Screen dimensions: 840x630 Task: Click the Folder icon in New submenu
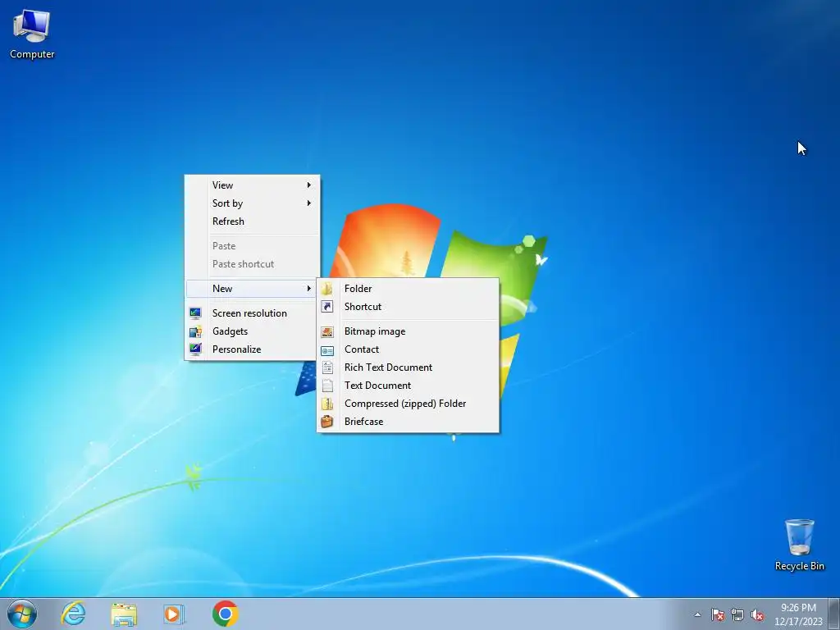point(327,288)
